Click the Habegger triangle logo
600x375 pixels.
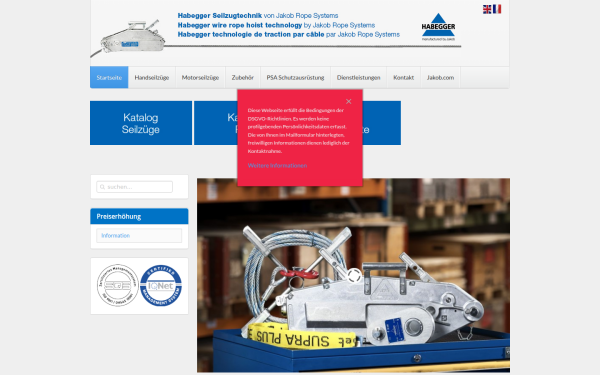tap(438, 27)
